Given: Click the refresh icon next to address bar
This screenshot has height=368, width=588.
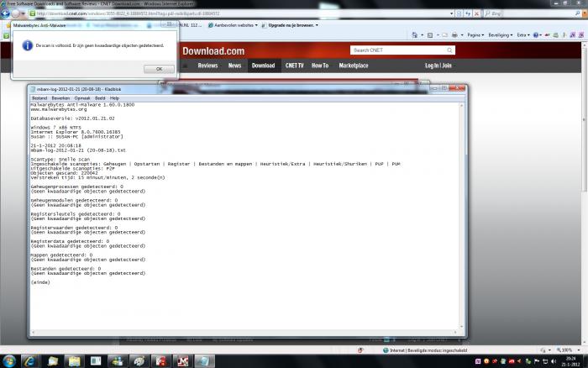Looking at the screenshot, I should click(468, 13).
